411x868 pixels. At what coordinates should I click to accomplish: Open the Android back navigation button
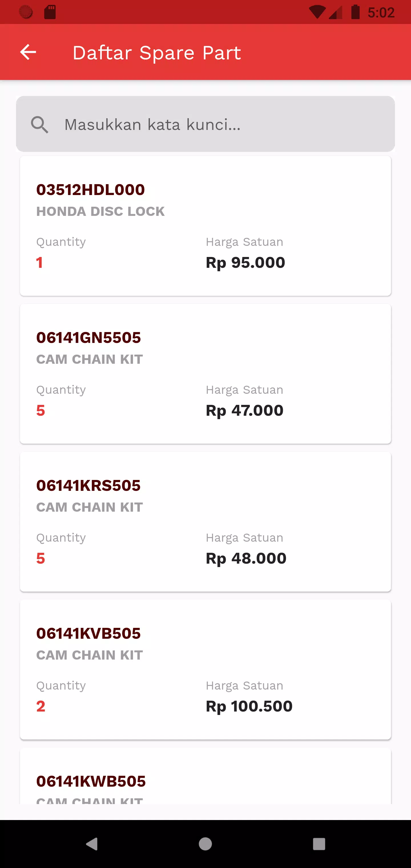coord(92,844)
